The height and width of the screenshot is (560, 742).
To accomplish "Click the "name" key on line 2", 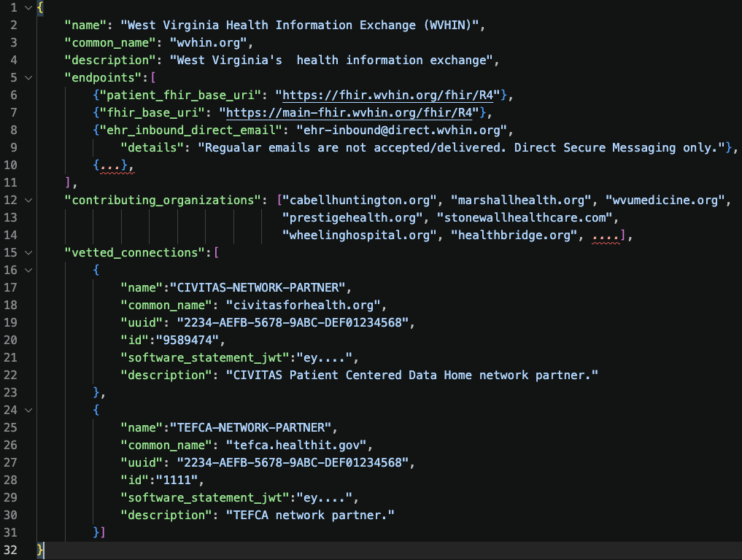I will coord(85,25).
